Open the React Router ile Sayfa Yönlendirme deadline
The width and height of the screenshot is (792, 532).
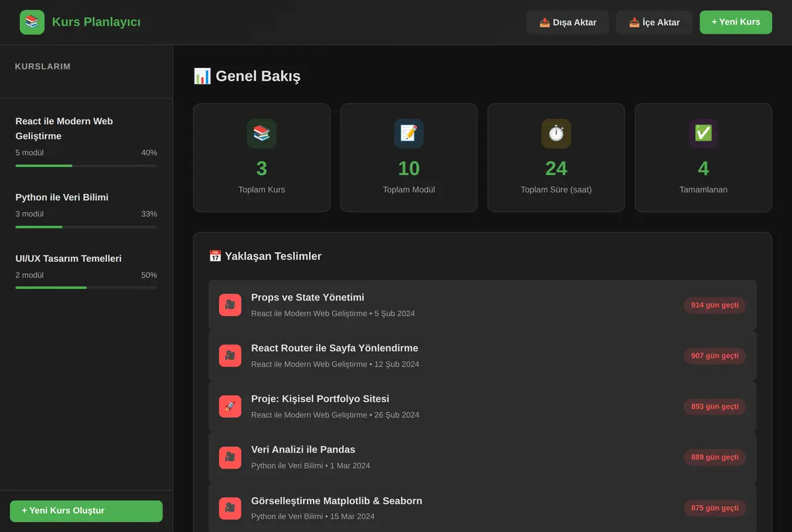pos(482,356)
